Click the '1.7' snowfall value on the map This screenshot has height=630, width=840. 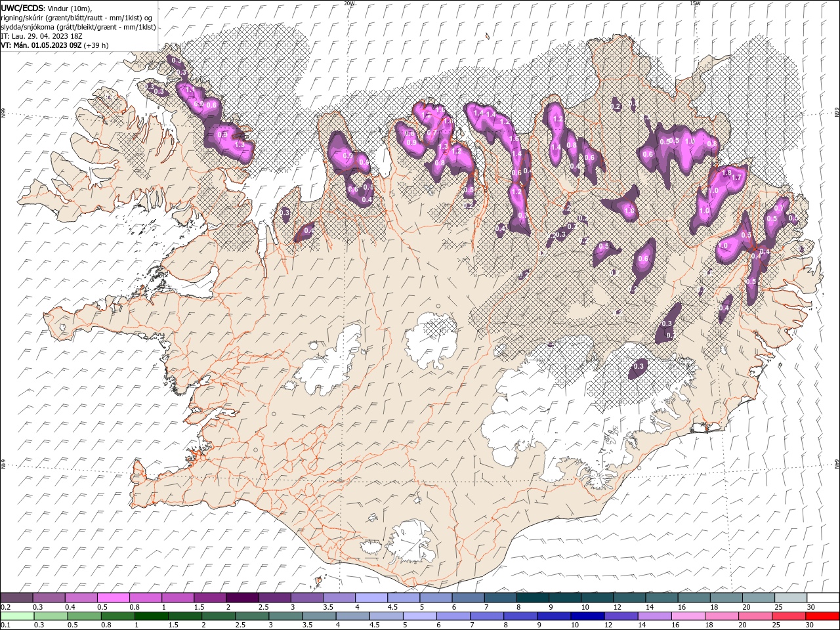(736, 177)
